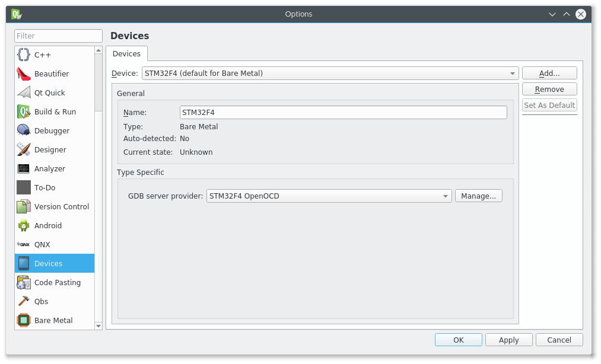Click the Qt Creator logo in title bar
This screenshot has width=601, height=364.
[x=16, y=14]
